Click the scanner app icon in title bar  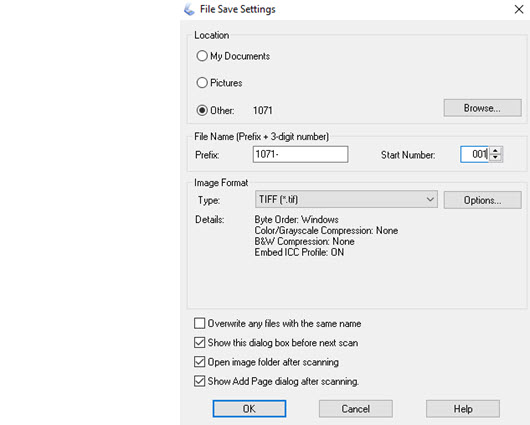(189, 9)
